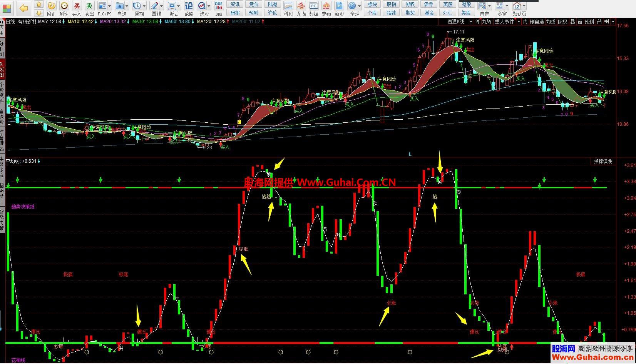Expand the 版式 dropdown arrow
636x364 pixels.
[x=179, y=6]
